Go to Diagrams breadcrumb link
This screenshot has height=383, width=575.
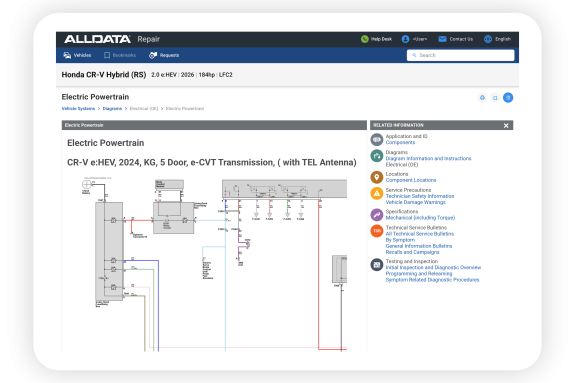(112, 109)
